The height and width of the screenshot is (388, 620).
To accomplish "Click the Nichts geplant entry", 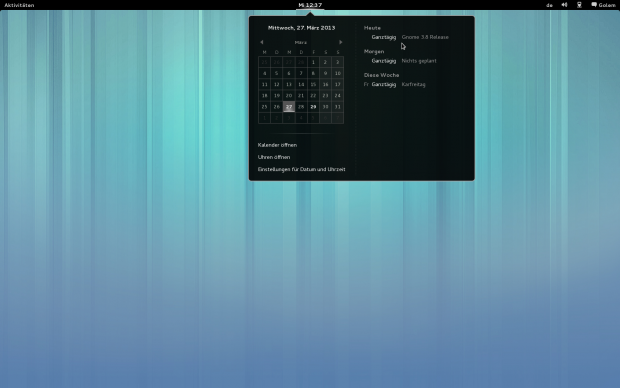I will click(x=419, y=61).
